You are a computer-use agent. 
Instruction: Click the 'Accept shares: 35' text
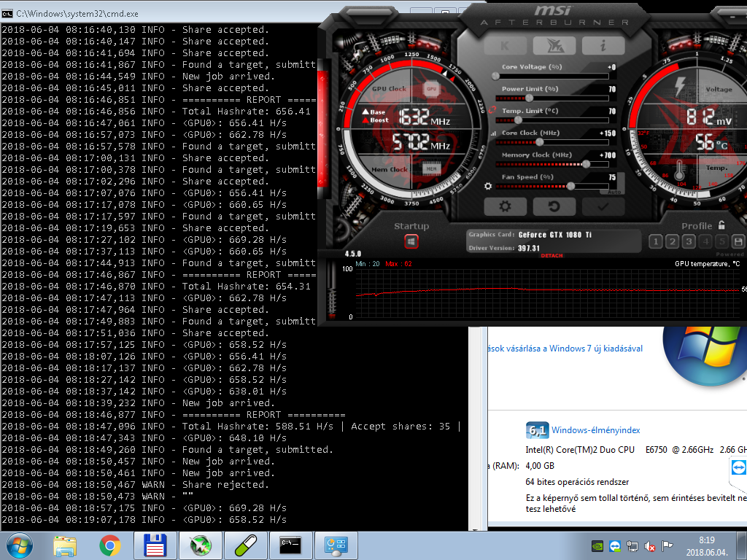(x=400, y=426)
